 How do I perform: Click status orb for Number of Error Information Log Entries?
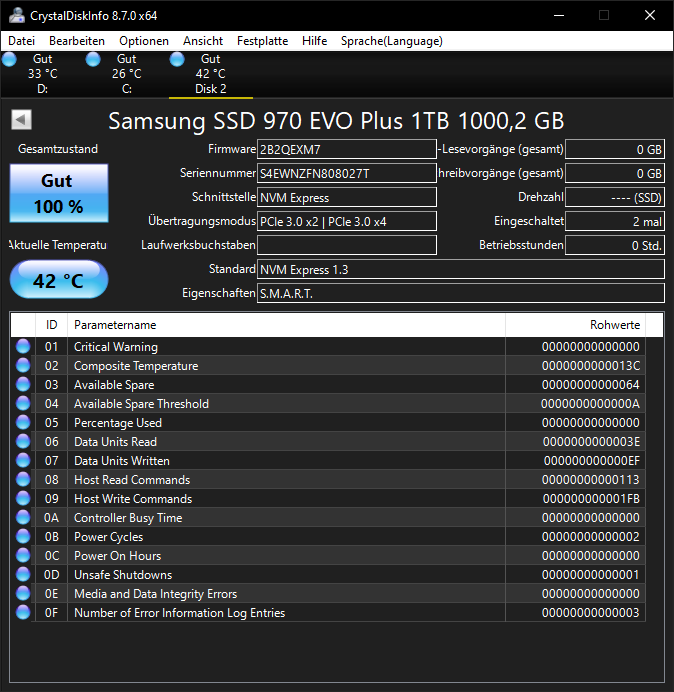tap(23, 612)
